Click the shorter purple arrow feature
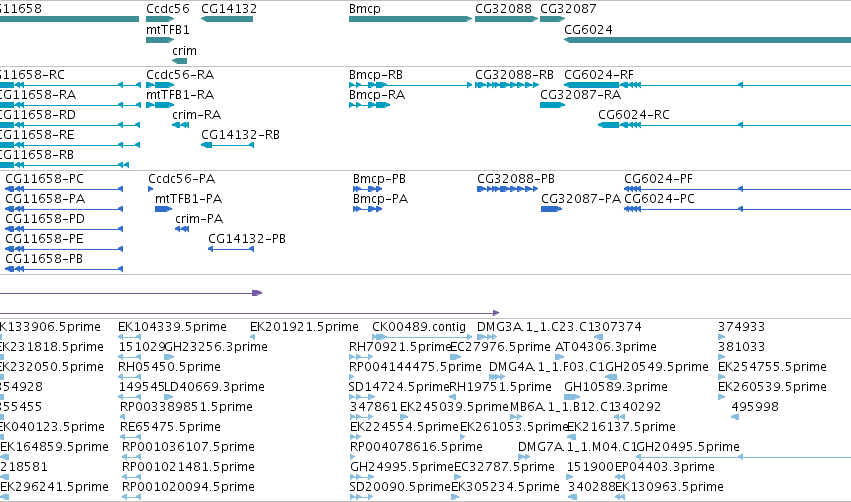The height and width of the screenshot is (502, 851). pyautogui.click(x=131, y=293)
